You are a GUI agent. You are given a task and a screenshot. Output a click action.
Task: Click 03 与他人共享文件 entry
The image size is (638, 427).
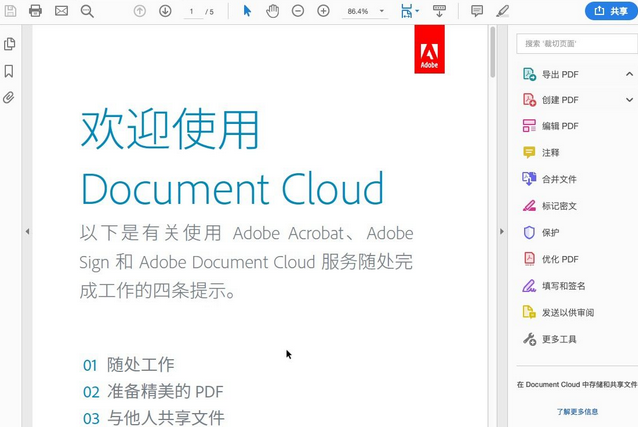pyautogui.click(x=153, y=418)
